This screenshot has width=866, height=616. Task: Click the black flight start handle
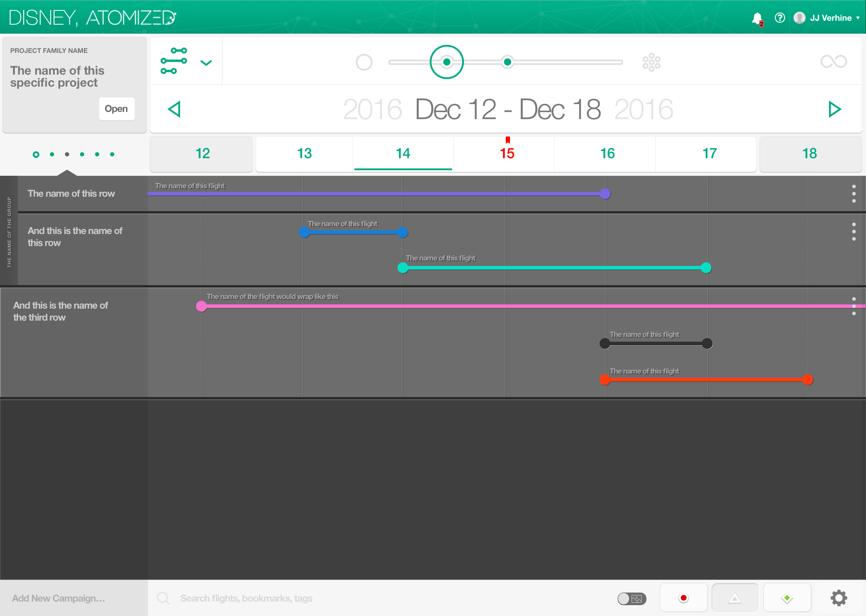click(605, 344)
